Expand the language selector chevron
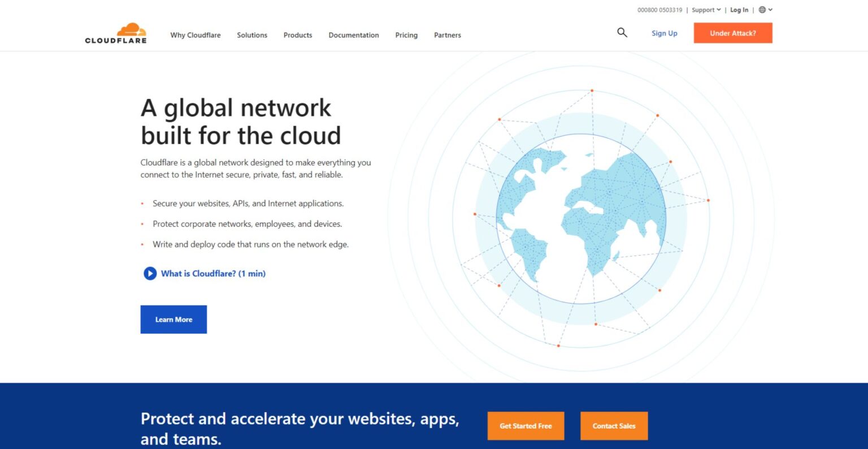The width and height of the screenshot is (868, 449). 770,10
